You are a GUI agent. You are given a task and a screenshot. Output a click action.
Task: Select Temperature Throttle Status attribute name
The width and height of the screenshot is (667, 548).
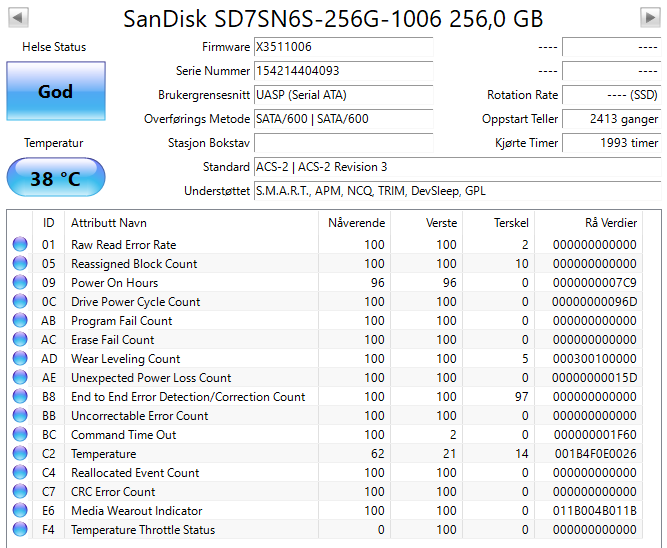pyautogui.click(x=143, y=530)
